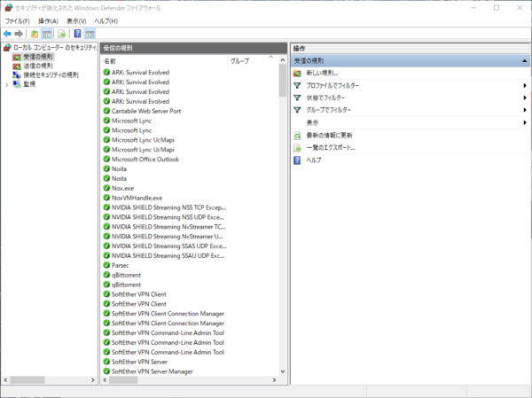Click 一覧のエクスポート... action

[x=331, y=148]
